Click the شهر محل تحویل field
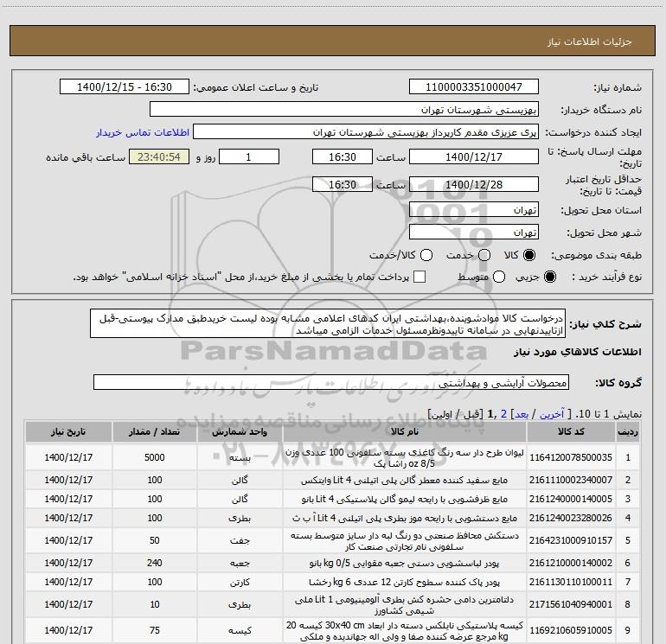This screenshot has width=666, height=644. click(474, 232)
